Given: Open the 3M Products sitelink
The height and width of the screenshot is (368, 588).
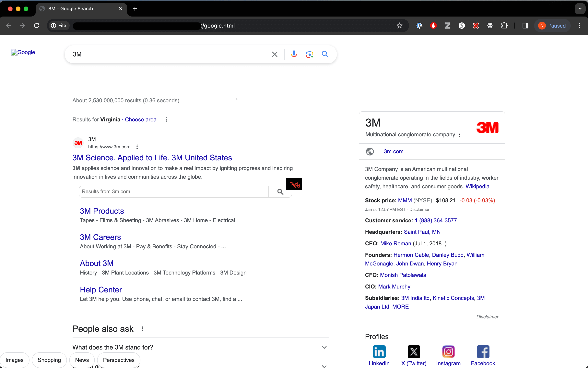Looking at the screenshot, I should pyautogui.click(x=102, y=211).
